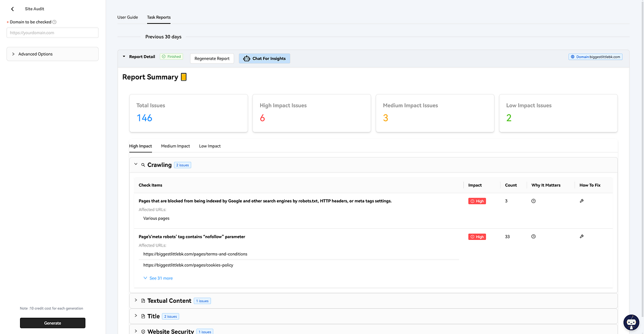Select the Task Reports tab
644x334 pixels.
(159, 17)
